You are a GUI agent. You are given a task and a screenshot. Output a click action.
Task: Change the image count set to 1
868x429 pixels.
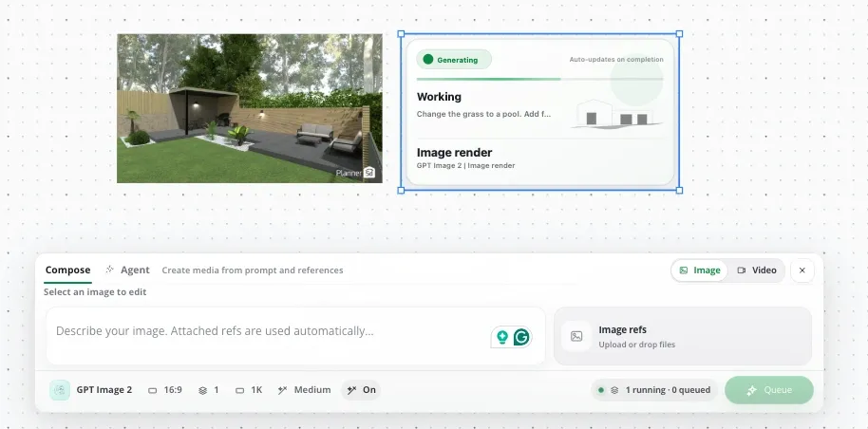point(209,390)
